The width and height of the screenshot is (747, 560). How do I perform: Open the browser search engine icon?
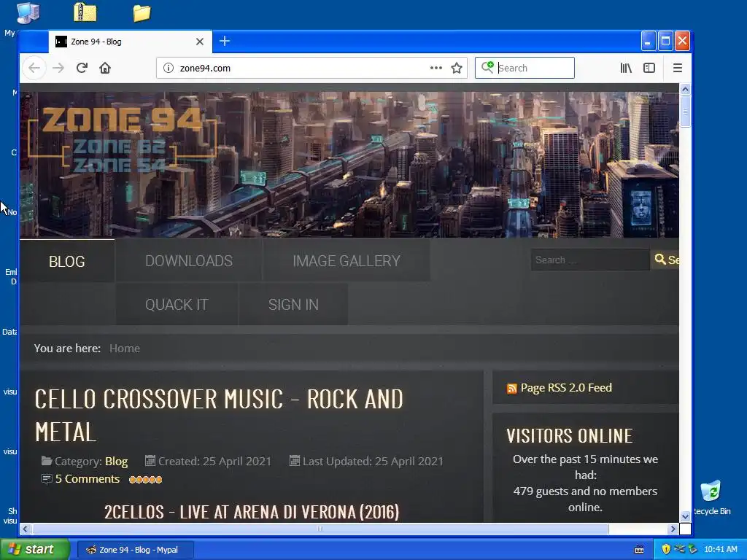[x=487, y=68]
